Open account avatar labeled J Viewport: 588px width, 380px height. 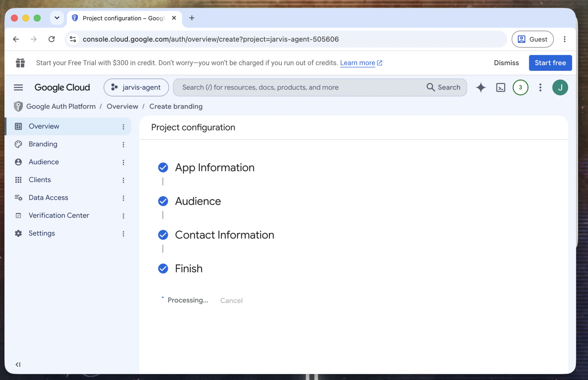560,87
